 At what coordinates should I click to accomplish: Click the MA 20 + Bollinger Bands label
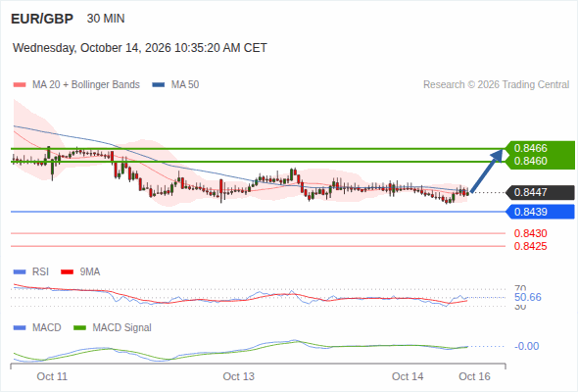pyautogui.click(x=86, y=85)
